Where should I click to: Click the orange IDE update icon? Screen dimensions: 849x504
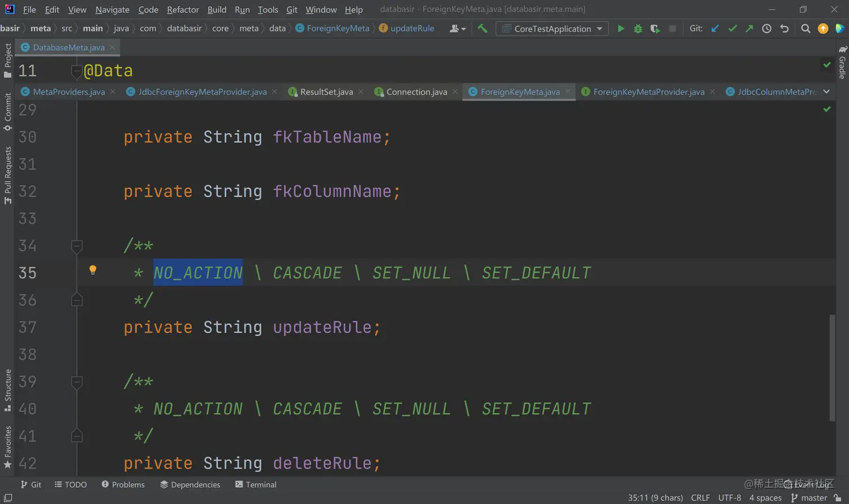tap(823, 28)
